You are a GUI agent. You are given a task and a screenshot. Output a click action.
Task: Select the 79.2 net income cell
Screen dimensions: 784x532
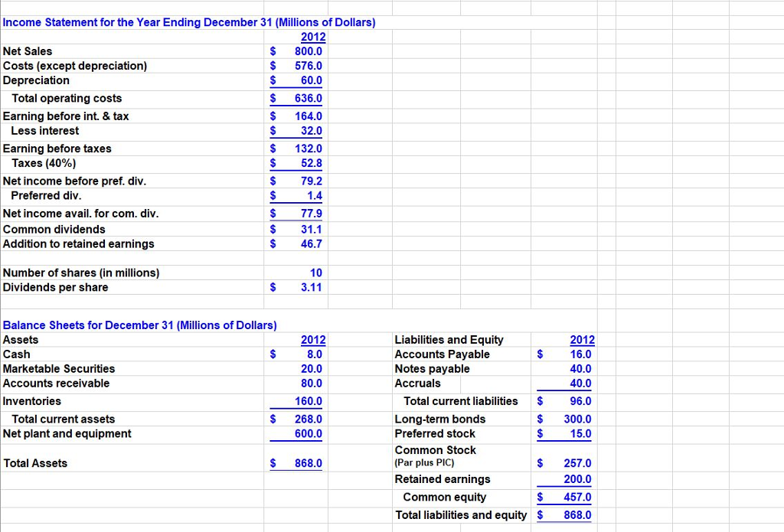[x=311, y=181]
